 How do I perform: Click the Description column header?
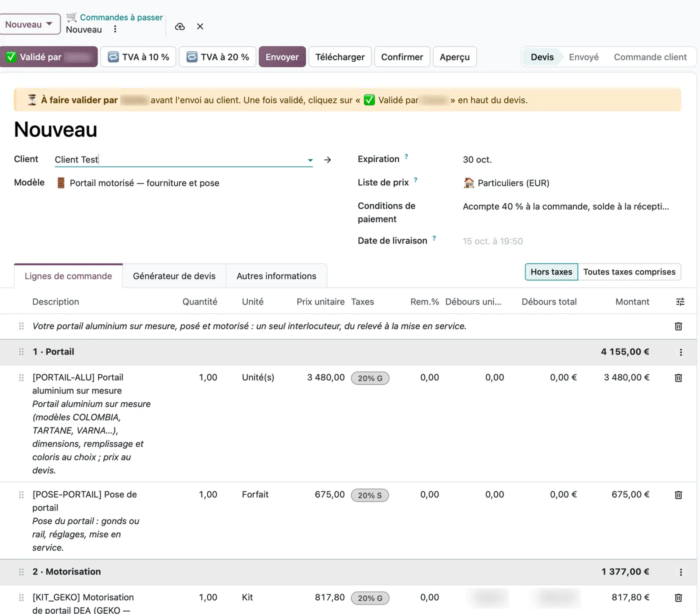point(55,301)
